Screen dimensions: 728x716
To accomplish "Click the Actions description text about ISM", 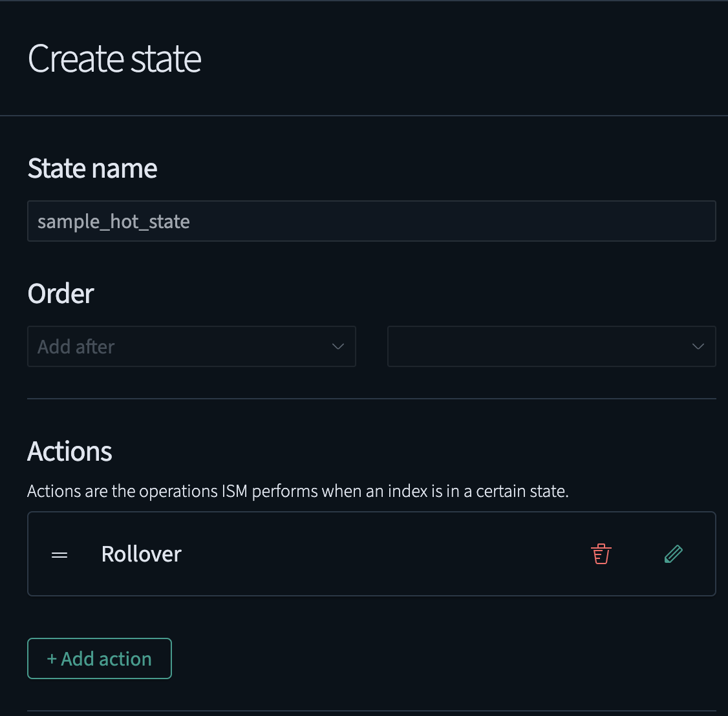I will (297, 491).
